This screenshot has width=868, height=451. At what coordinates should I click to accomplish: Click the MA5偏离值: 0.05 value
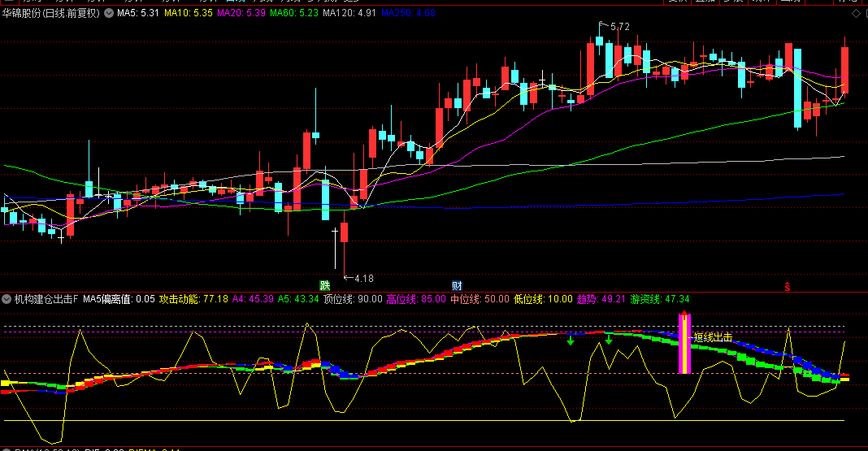(x=119, y=299)
